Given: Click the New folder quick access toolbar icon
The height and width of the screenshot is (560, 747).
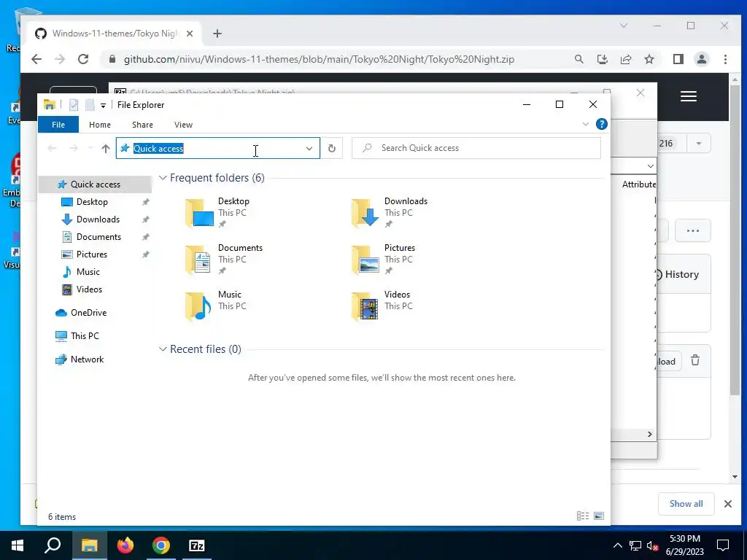Looking at the screenshot, I should click(x=90, y=105).
